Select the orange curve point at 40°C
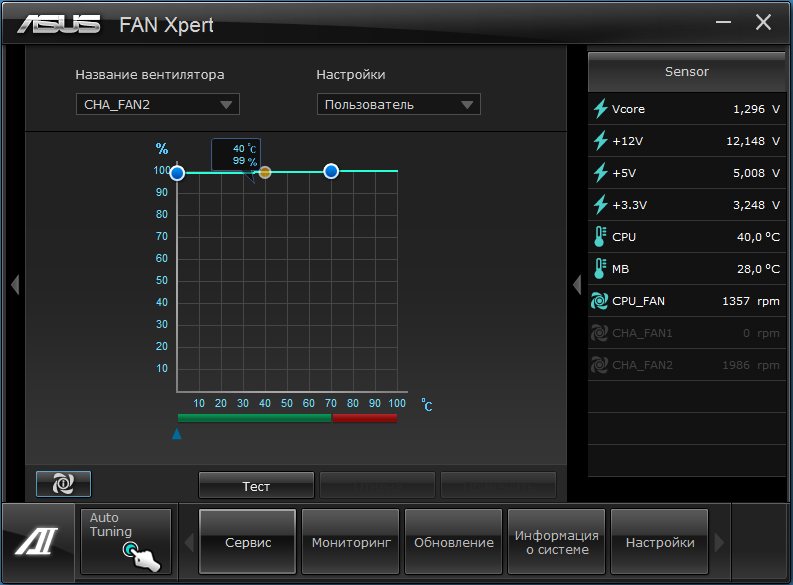Screen dimensions: 793x585 [265, 172]
